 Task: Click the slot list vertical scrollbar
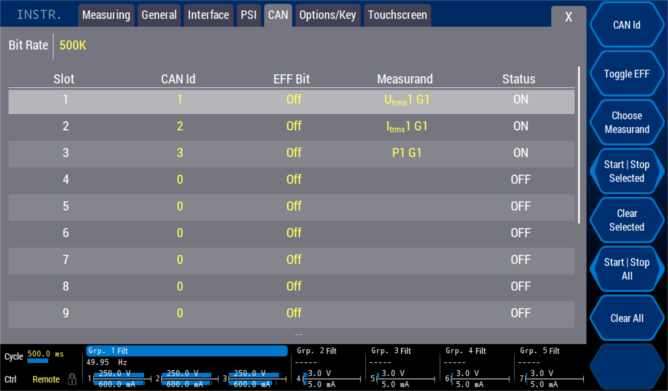coord(579,145)
